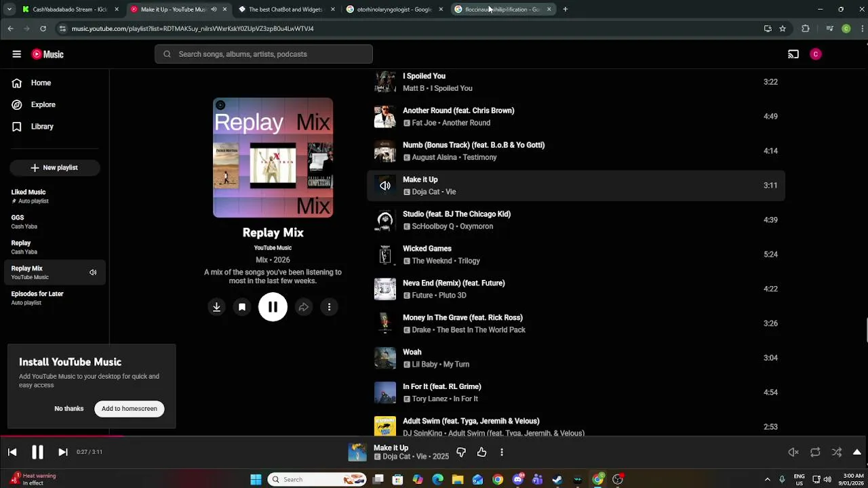Play the song I Spoiled You
868x488 pixels.
click(424, 76)
